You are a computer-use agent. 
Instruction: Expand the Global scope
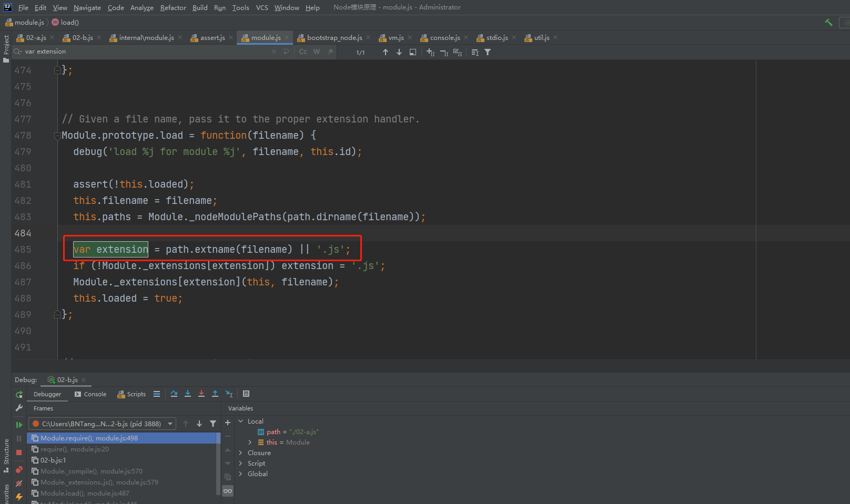coord(241,474)
